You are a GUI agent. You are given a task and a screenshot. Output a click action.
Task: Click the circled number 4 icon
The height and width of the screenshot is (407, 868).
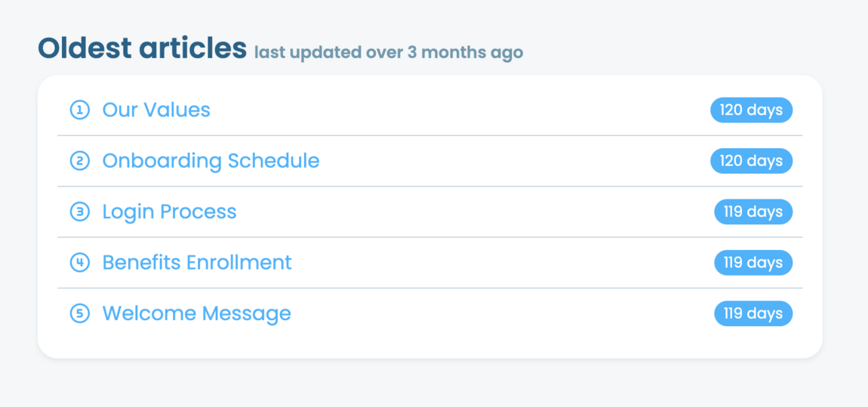(x=79, y=263)
